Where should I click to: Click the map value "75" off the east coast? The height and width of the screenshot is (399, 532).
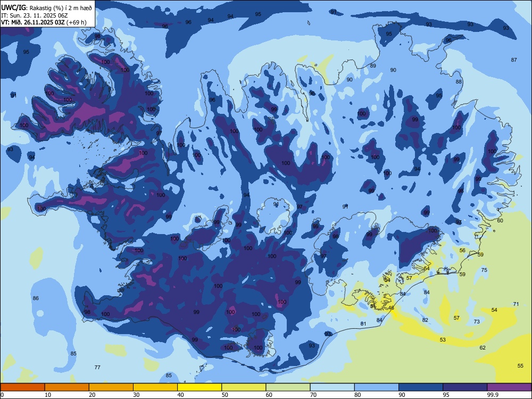click(484, 270)
